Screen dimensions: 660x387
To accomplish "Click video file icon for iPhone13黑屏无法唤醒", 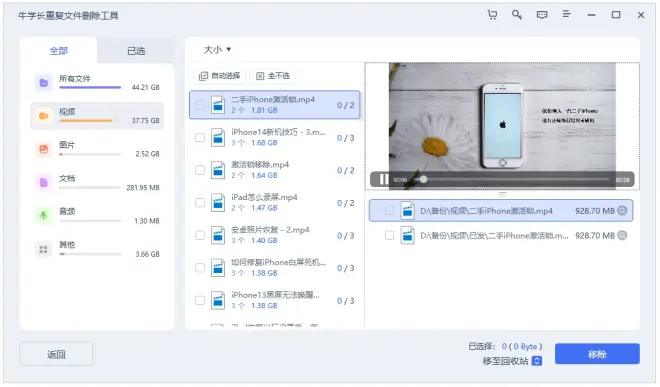I will pos(218,300).
